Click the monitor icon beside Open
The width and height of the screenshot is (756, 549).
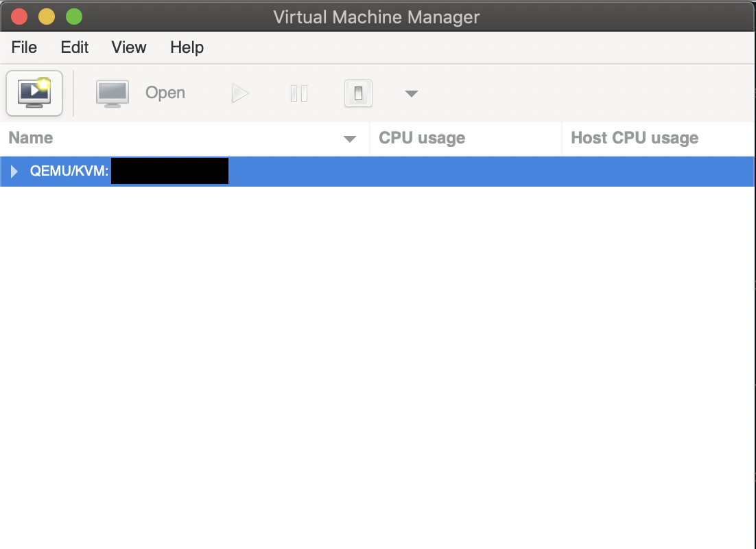click(x=113, y=93)
